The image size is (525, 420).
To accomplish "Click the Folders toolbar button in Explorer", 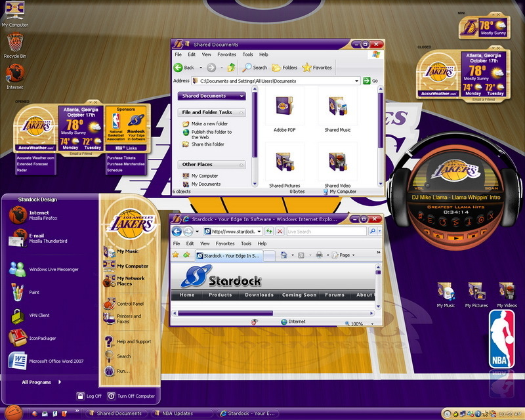I will (285, 68).
